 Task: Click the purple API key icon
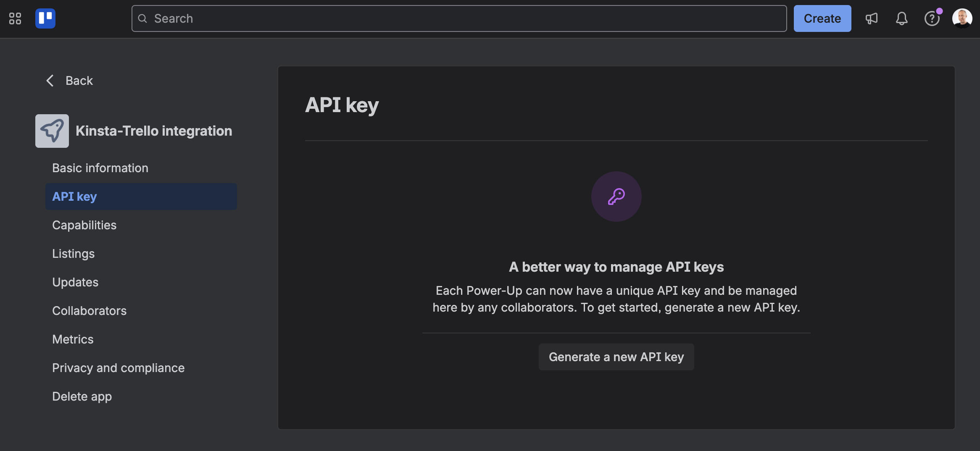coord(616,196)
